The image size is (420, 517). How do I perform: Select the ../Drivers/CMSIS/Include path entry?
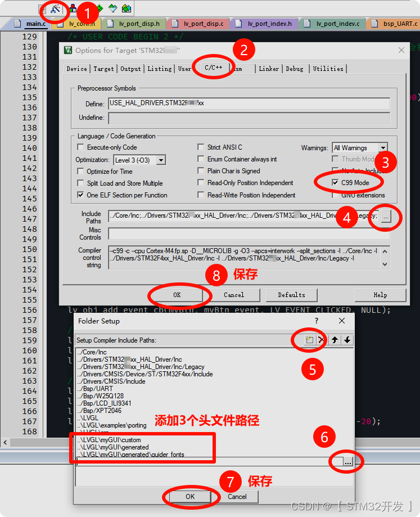click(x=111, y=381)
